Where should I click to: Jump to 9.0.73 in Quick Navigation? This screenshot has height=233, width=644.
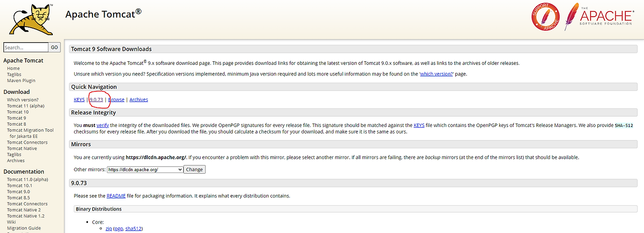pyautogui.click(x=96, y=100)
